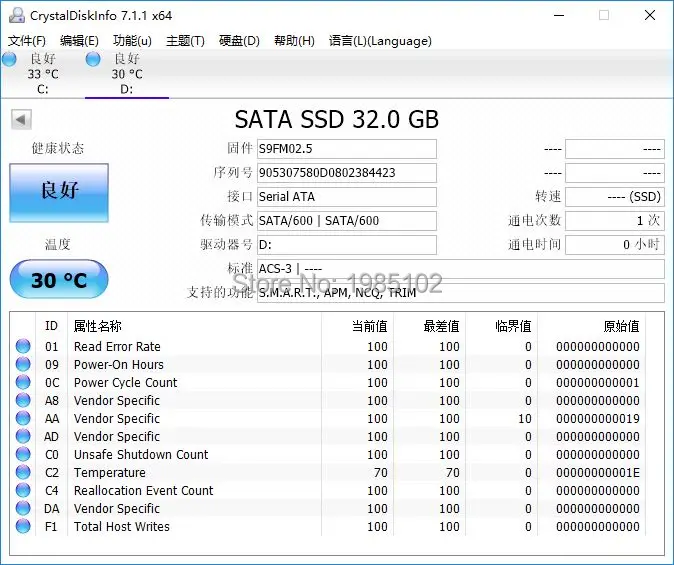This screenshot has width=674, height=565.
Task: Click the power-on count field 1 次
Action: (x=615, y=221)
